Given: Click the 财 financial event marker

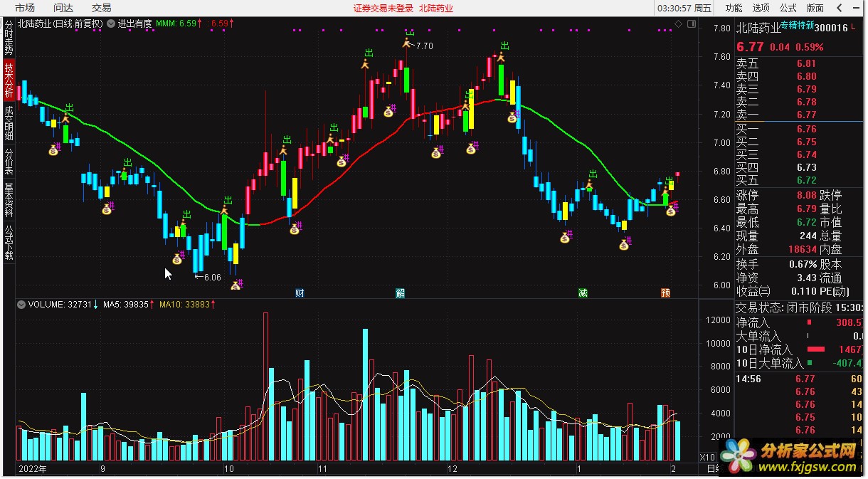Looking at the screenshot, I should point(300,293).
